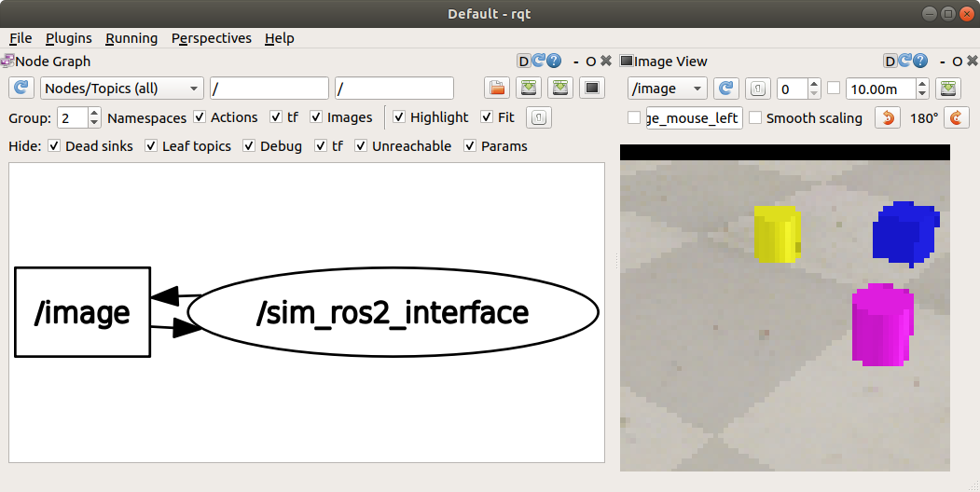Image resolution: width=980 pixels, height=492 pixels.
Task: Toggle the Group row tf checkbox
Action: click(276, 116)
